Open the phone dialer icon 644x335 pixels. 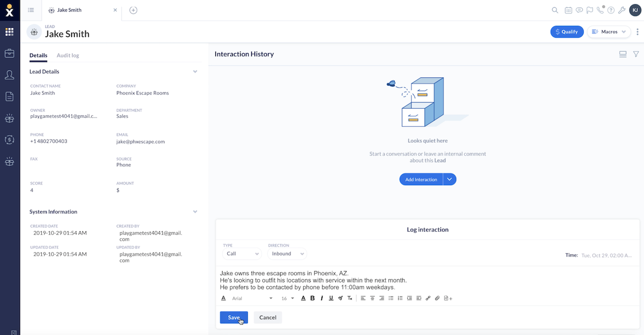tap(600, 10)
